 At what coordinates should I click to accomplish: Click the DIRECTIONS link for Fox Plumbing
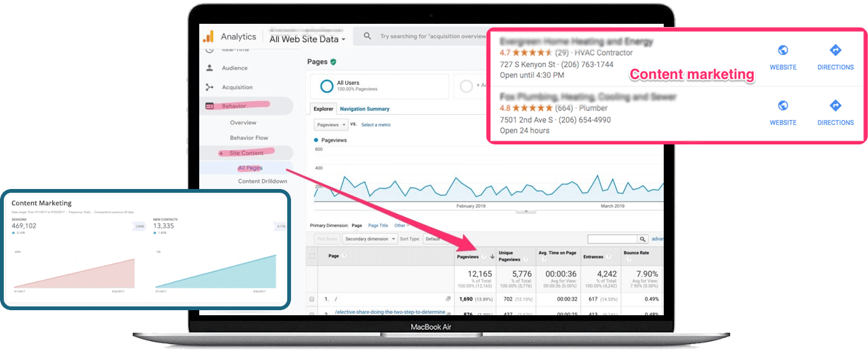point(835,122)
